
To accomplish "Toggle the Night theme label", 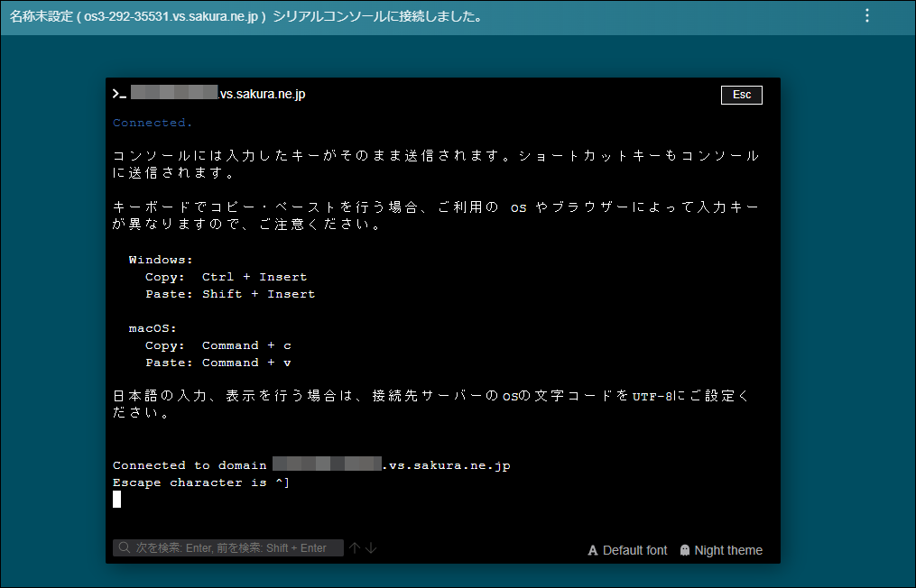I will pos(728,550).
